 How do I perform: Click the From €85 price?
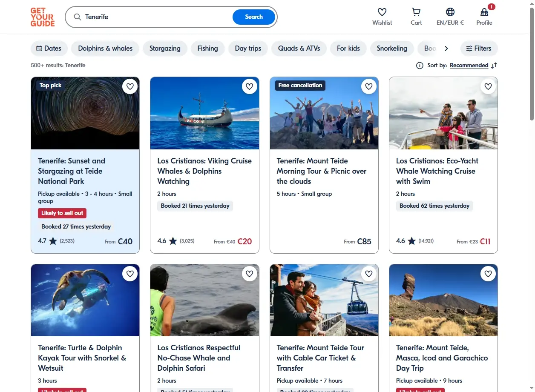[358, 241]
